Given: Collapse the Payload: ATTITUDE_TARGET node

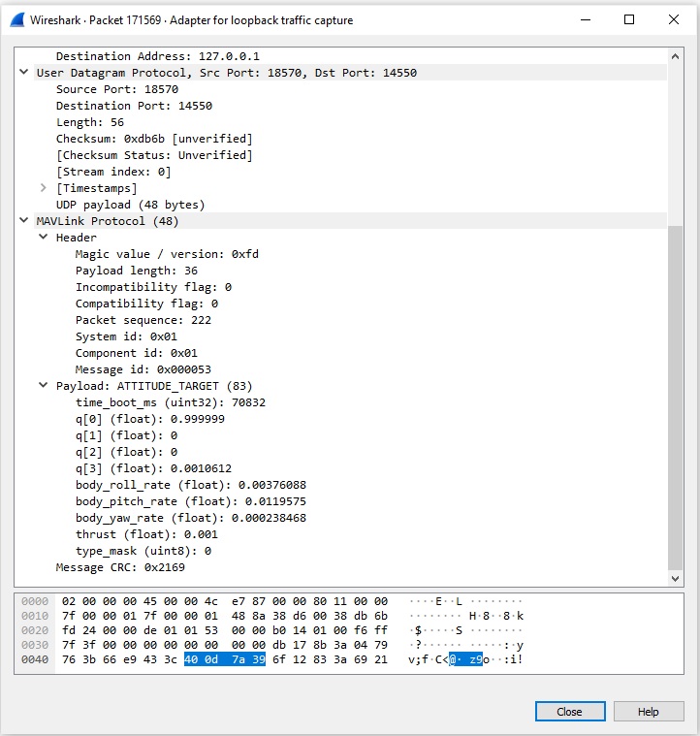Looking at the screenshot, I should click(x=44, y=385).
